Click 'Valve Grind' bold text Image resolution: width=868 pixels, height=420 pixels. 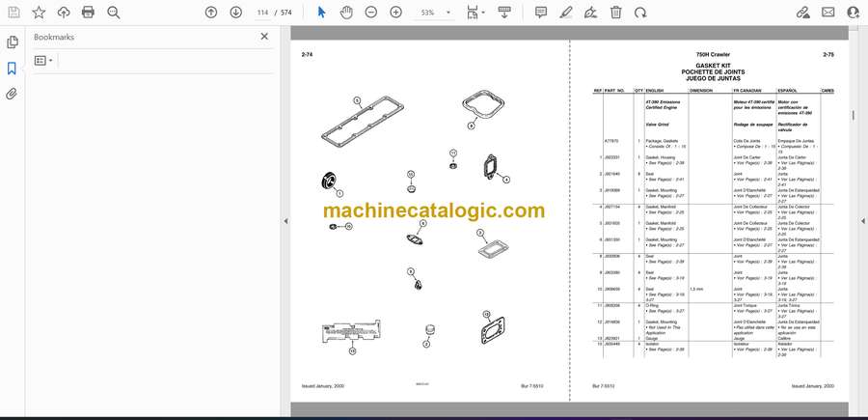click(x=657, y=125)
